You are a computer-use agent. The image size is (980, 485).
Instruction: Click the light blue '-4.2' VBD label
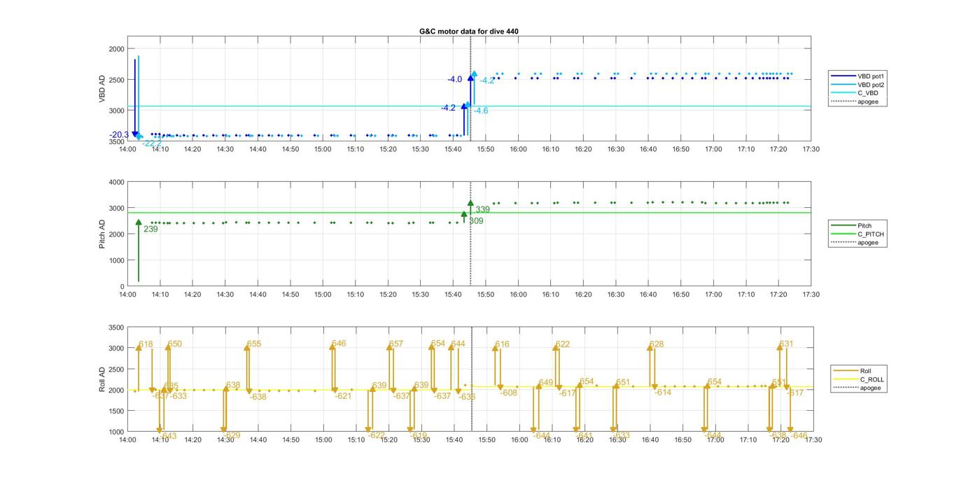487,80
